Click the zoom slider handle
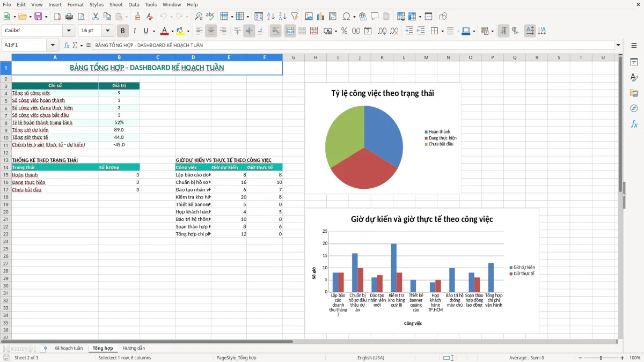 pyautogui.click(x=601, y=358)
